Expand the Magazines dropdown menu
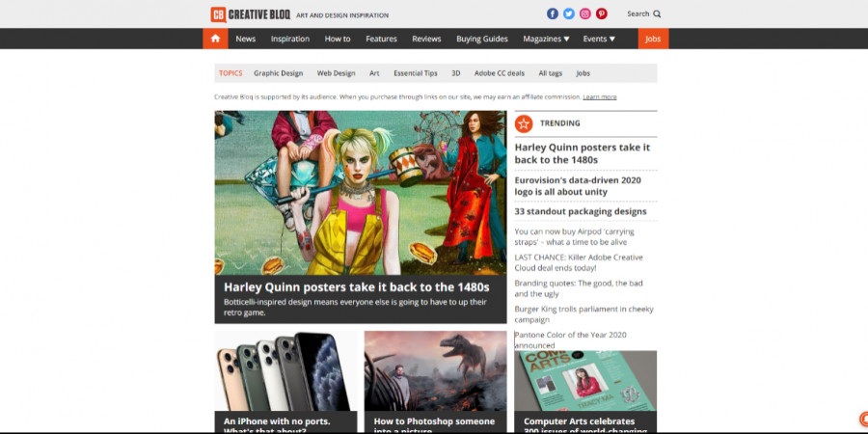 point(547,39)
